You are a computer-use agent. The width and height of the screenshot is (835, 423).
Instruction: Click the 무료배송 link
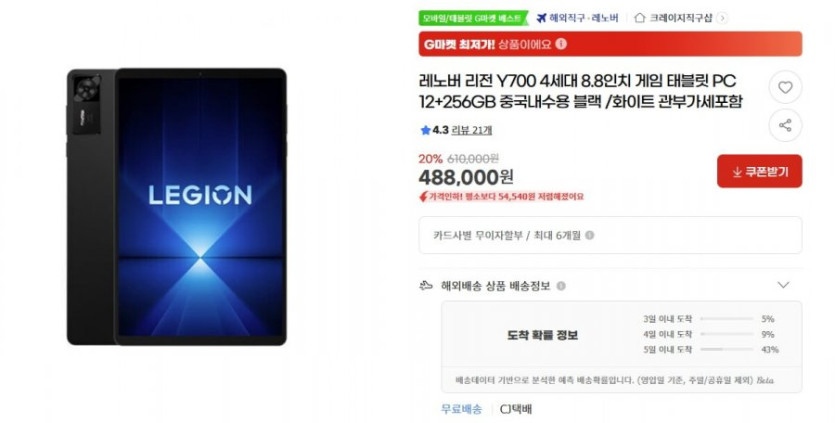click(461, 409)
